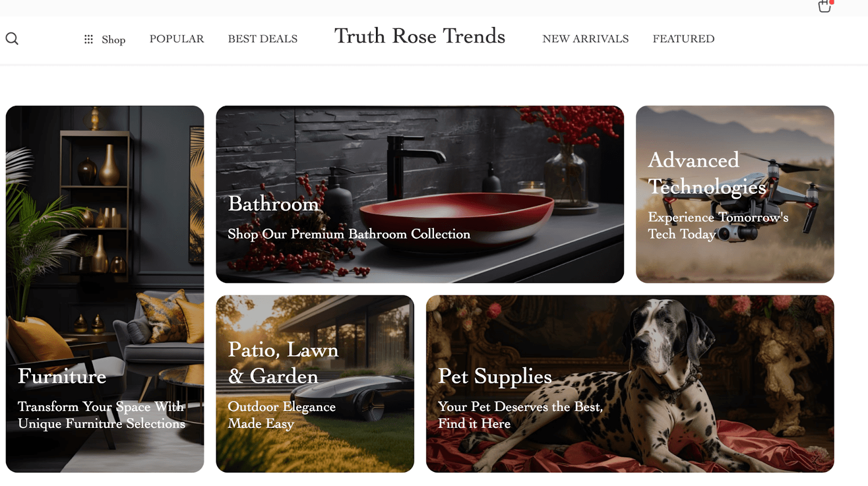This screenshot has width=868, height=486.
Task: Click 'Transform Your Space' furniture subtitle
Action: point(101,415)
